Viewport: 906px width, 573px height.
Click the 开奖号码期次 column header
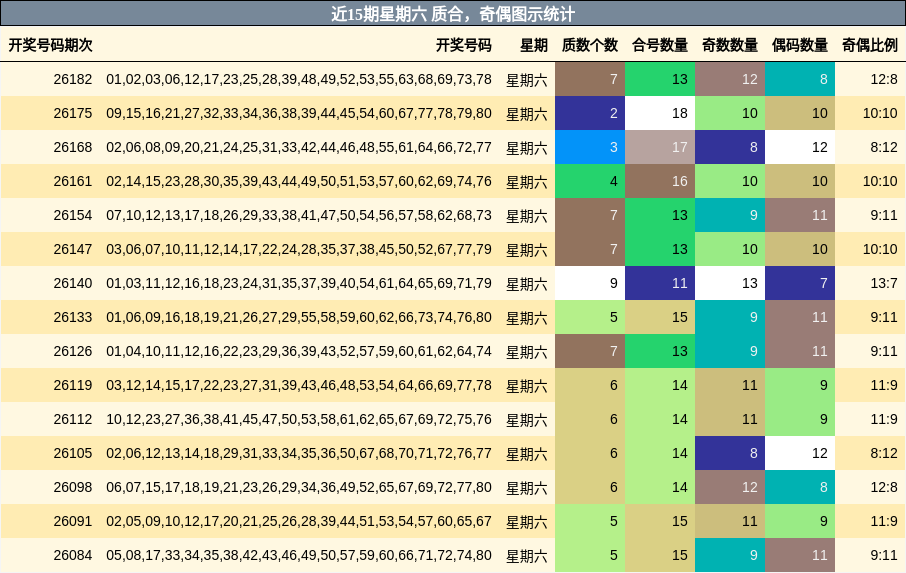pos(50,45)
